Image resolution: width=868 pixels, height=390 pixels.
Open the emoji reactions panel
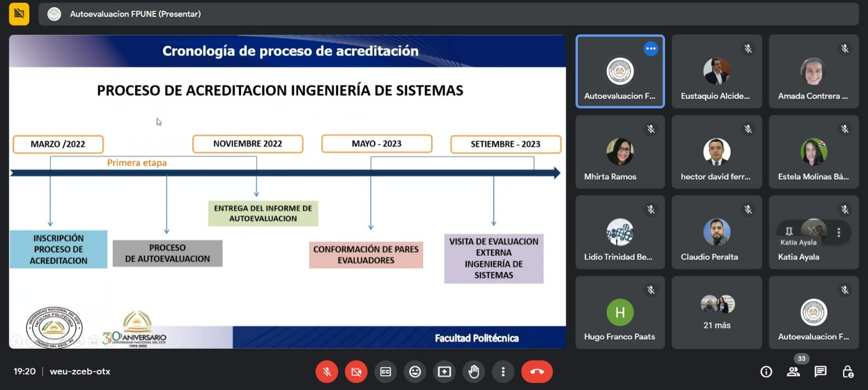(415, 372)
